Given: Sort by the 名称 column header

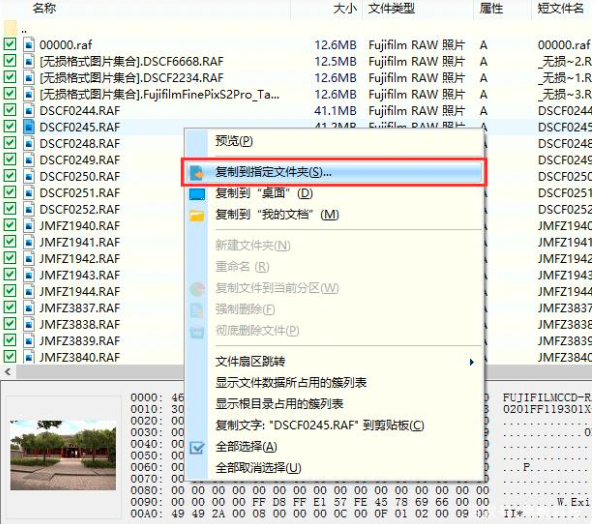Looking at the screenshot, I should tap(44, 8).
